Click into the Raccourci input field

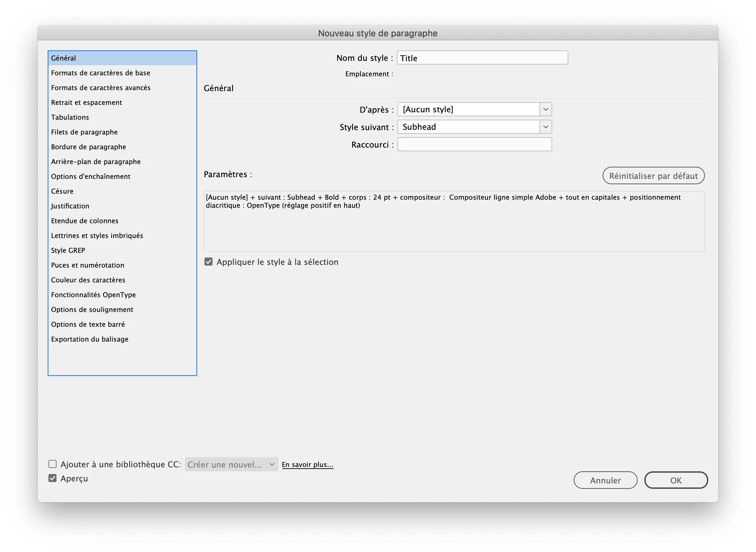point(474,145)
